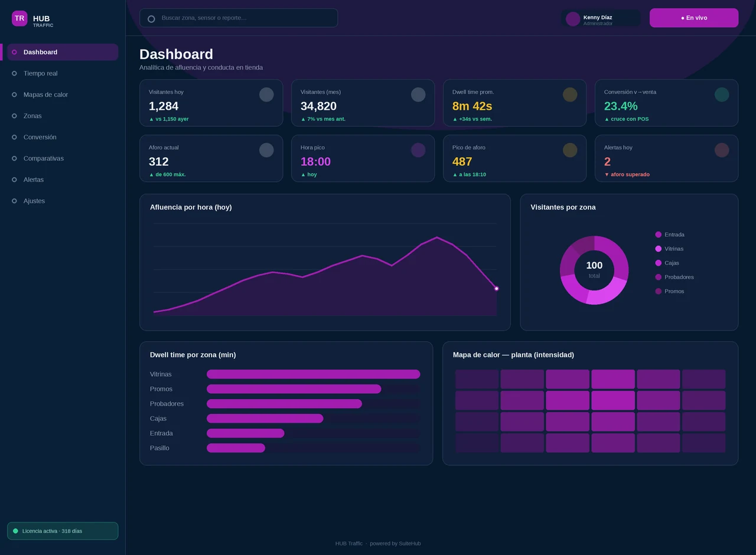The width and height of the screenshot is (756, 555).
Task: Click the Aforo actual card icon
Action: pyautogui.click(x=266, y=150)
